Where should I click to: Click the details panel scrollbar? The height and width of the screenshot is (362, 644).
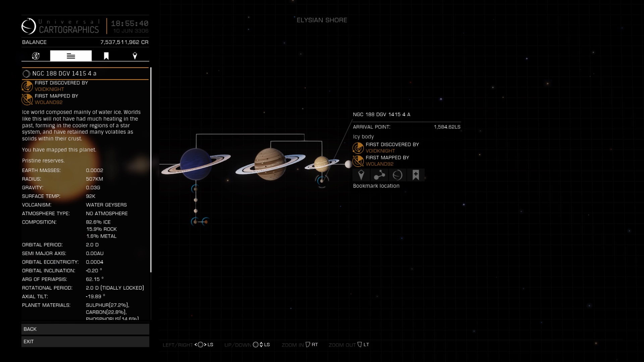pyautogui.click(x=151, y=170)
